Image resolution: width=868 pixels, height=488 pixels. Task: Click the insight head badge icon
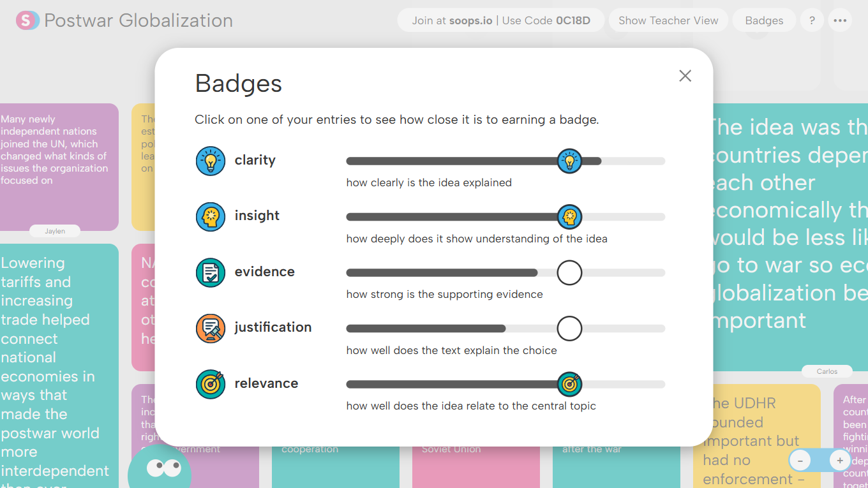[211, 216]
